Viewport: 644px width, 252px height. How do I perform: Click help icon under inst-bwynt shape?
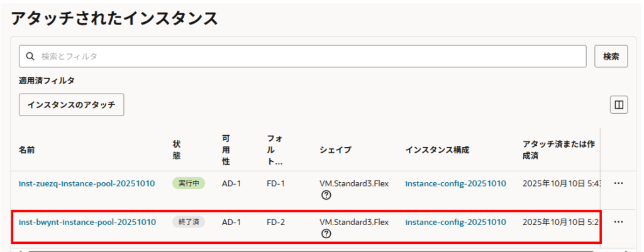[x=326, y=234]
